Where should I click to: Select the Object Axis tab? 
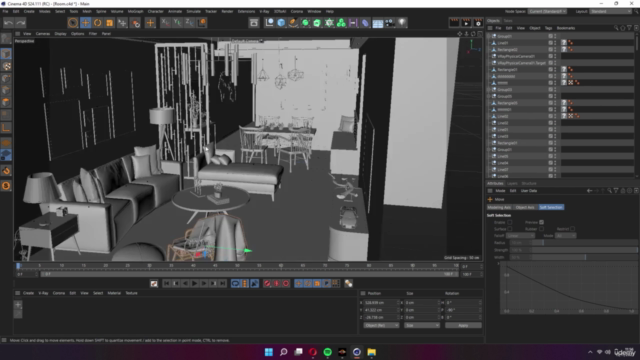525,207
